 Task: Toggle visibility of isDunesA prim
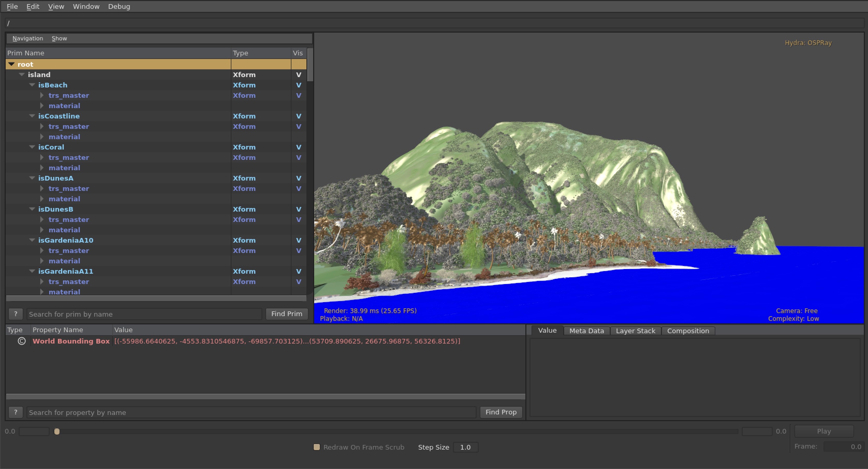pyautogui.click(x=299, y=178)
